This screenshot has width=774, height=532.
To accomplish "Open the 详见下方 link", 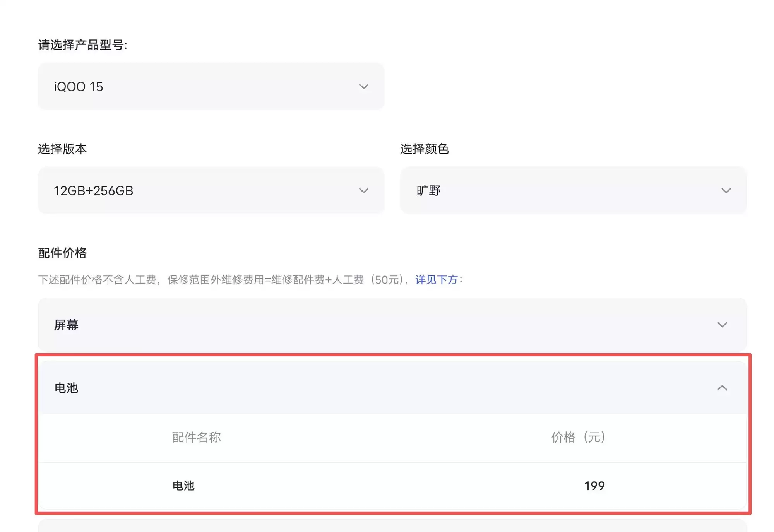I will (x=436, y=280).
